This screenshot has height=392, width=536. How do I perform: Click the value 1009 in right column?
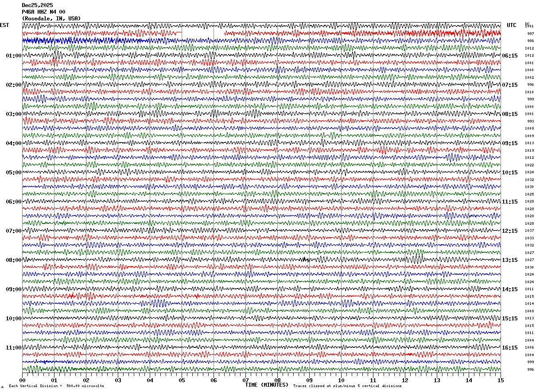[529, 136]
